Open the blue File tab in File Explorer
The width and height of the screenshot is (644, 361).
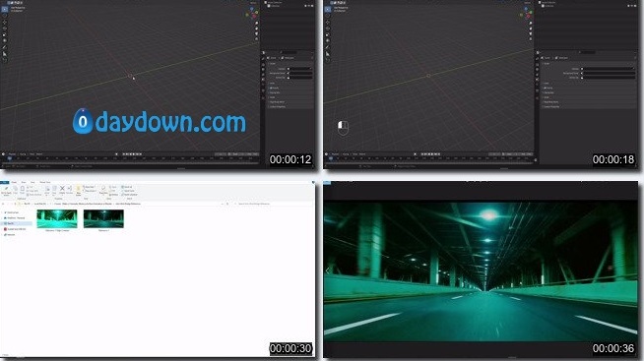4,182
